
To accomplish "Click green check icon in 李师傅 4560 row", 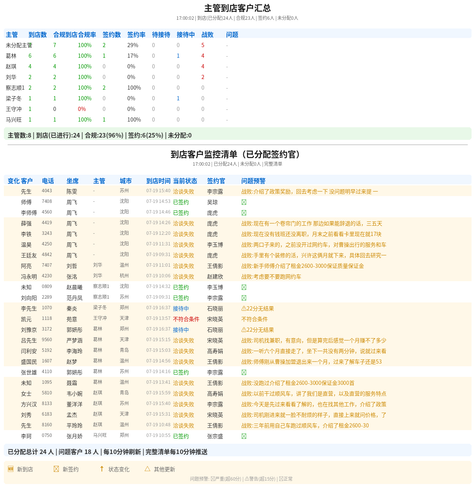I will coord(244,213).
